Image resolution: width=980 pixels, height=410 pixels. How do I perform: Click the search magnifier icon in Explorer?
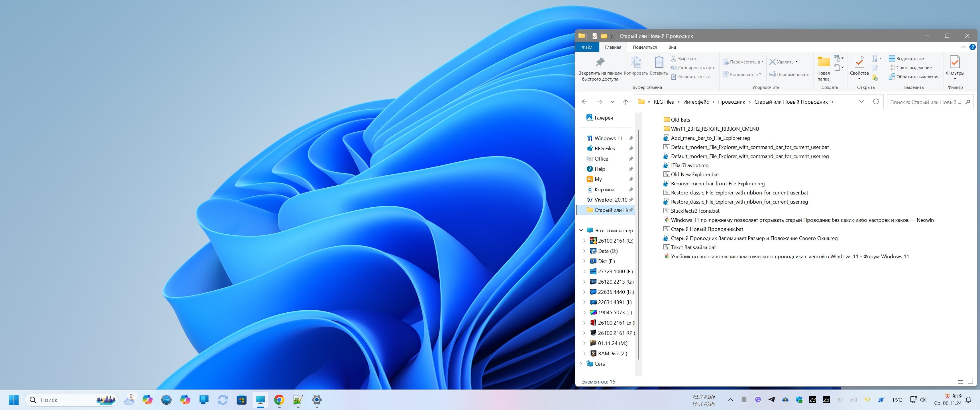pyautogui.click(x=968, y=102)
